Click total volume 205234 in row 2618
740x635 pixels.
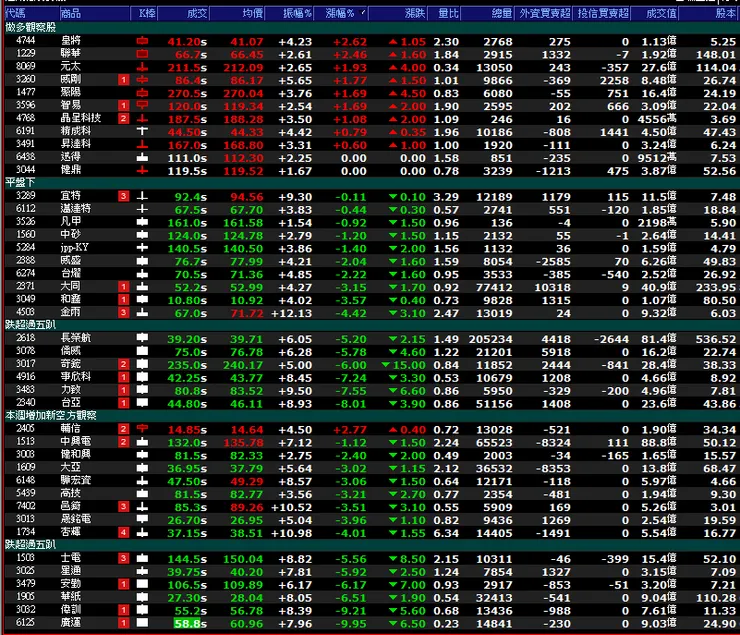(490, 339)
